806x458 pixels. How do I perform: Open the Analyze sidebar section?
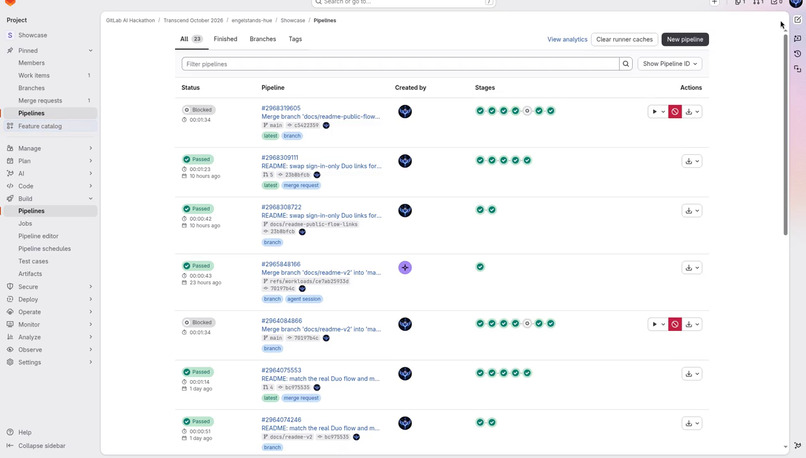(50, 337)
